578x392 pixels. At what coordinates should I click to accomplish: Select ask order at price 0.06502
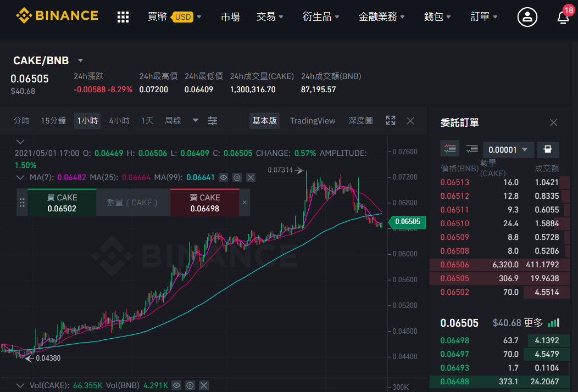pyautogui.click(x=499, y=292)
